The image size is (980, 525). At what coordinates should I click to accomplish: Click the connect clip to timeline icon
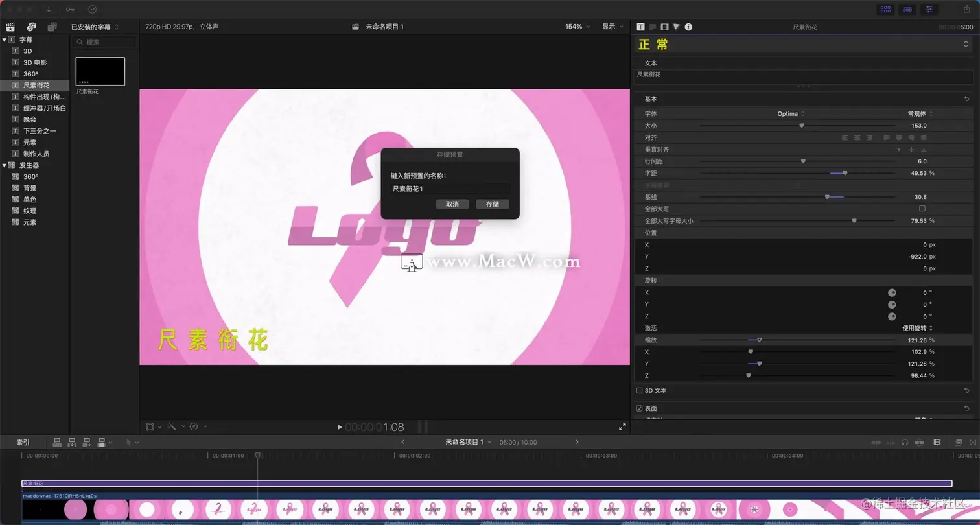(57, 442)
